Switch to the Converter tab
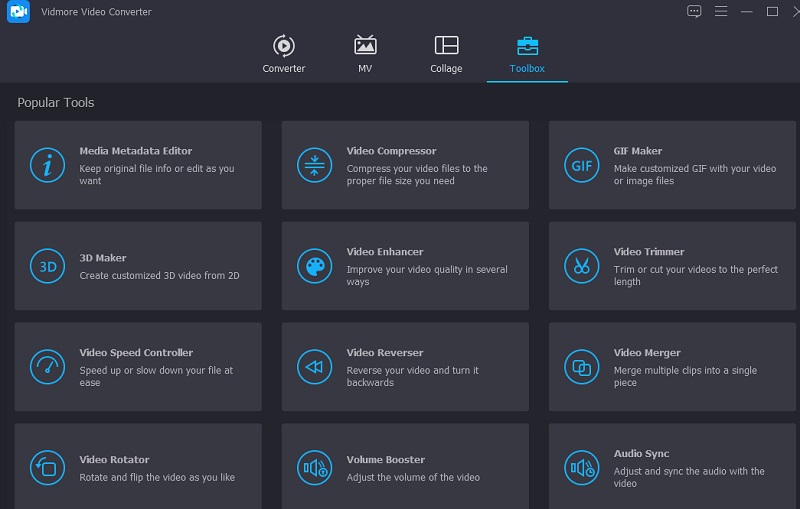The image size is (800, 509). point(284,54)
